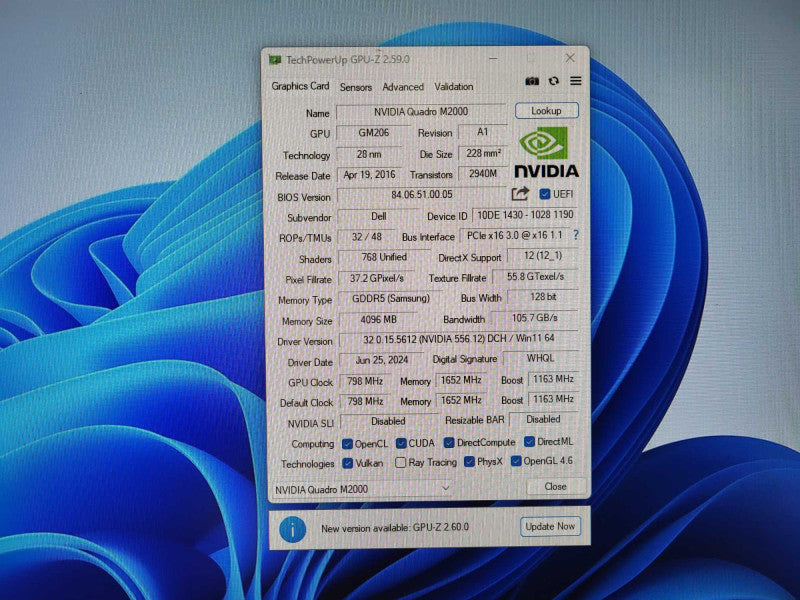The image size is (800, 600).
Task: Click the GPU field GM206
Action: point(373,133)
